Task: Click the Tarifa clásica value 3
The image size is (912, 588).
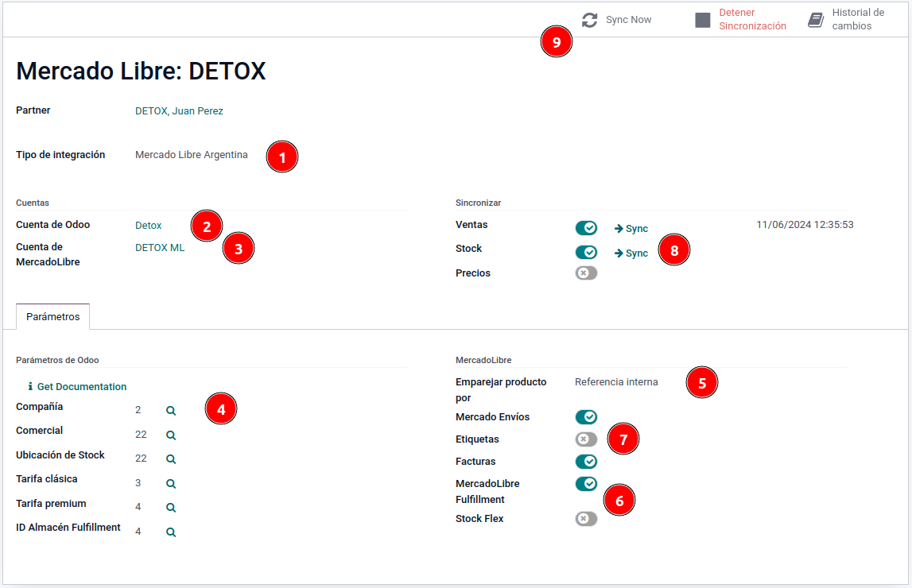Action: pos(138,483)
